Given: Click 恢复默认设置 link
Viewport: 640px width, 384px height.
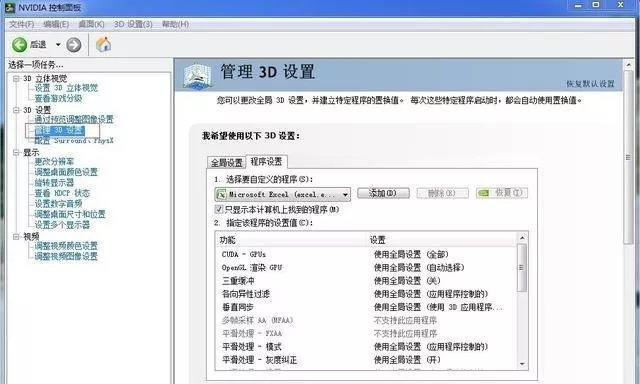Looking at the screenshot, I should pyautogui.click(x=590, y=84).
